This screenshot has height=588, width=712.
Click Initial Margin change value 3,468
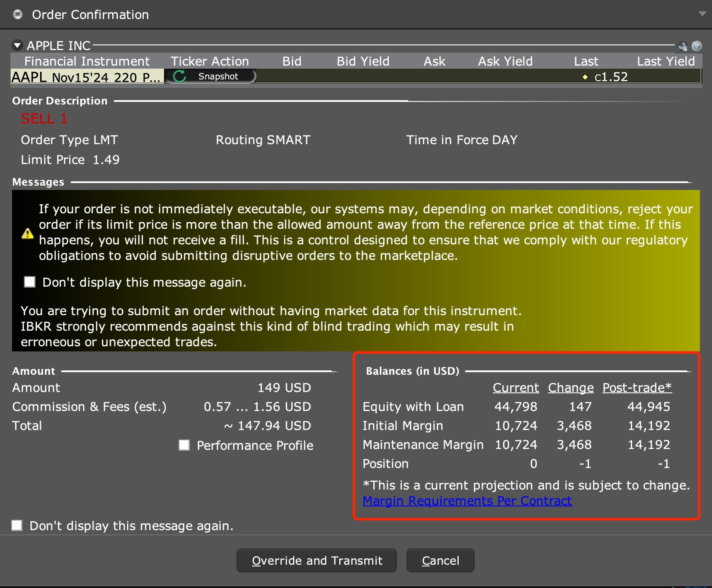[x=574, y=426]
